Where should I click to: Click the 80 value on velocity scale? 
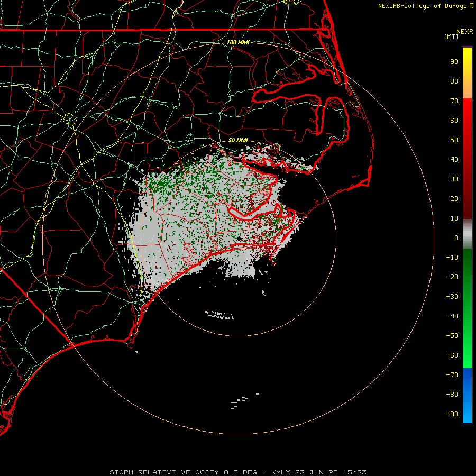point(454,81)
